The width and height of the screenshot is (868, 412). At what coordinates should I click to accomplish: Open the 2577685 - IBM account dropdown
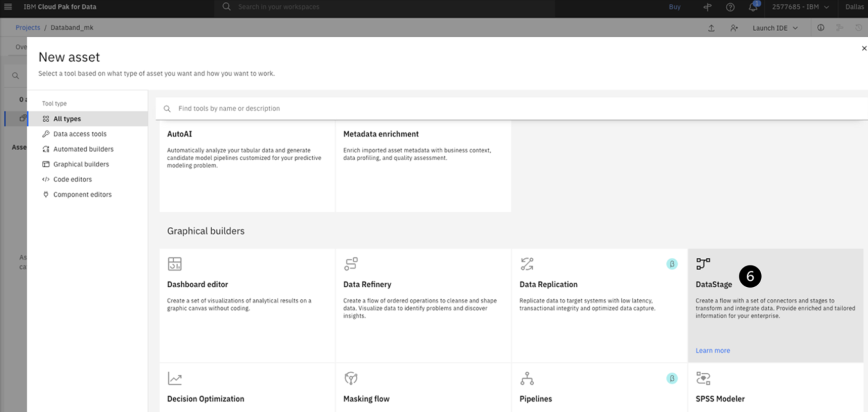click(800, 7)
